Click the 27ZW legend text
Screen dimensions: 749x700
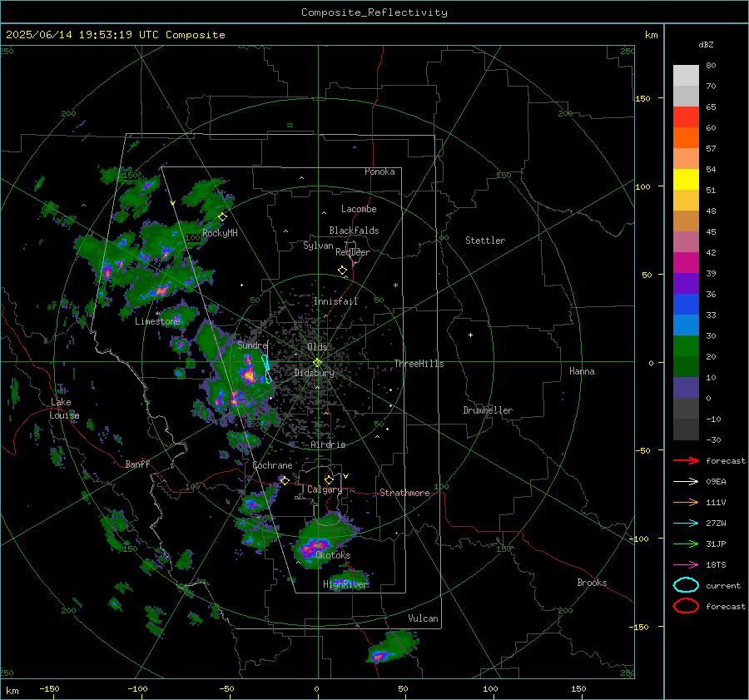(x=716, y=524)
